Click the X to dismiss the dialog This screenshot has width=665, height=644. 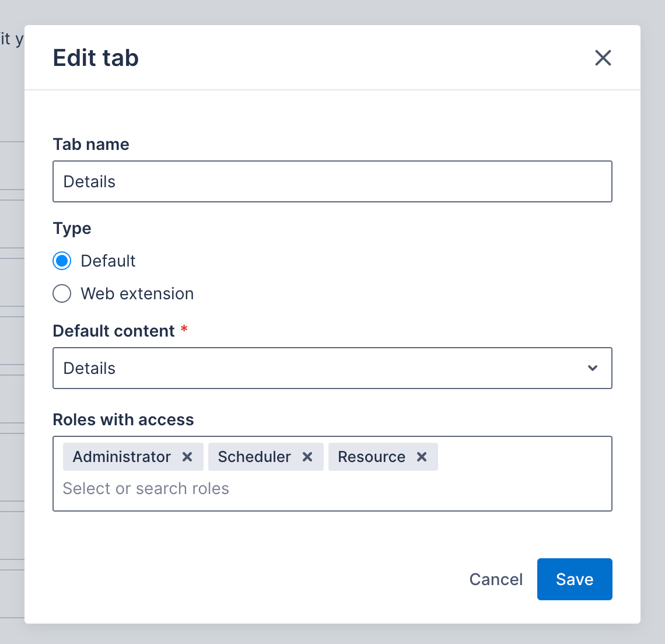tap(603, 58)
